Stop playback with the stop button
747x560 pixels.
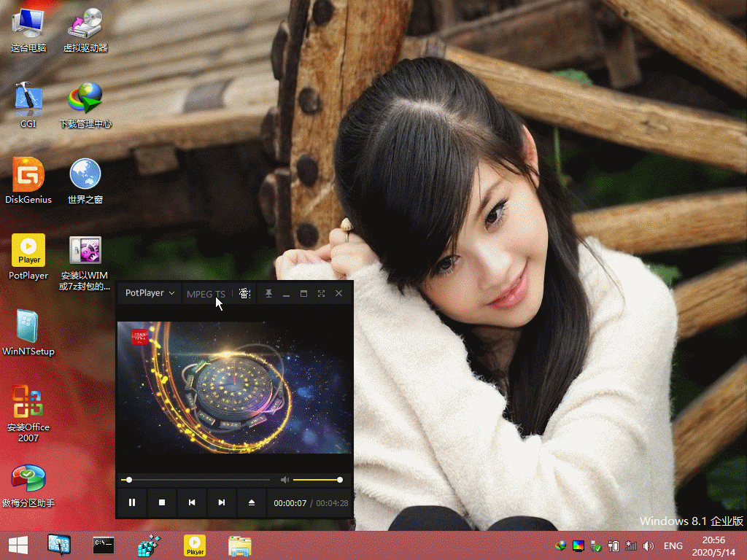click(x=162, y=502)
